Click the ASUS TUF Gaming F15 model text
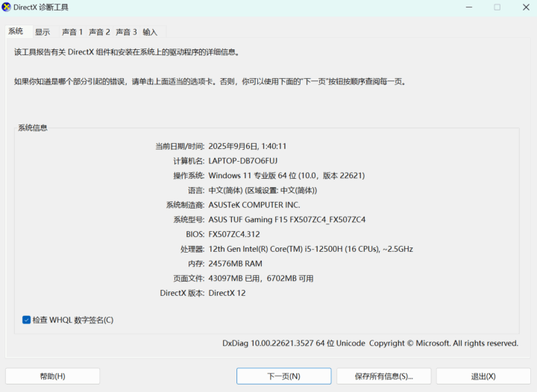The width and height of the screenshot is (537, 392). click(x=287, y=220)
